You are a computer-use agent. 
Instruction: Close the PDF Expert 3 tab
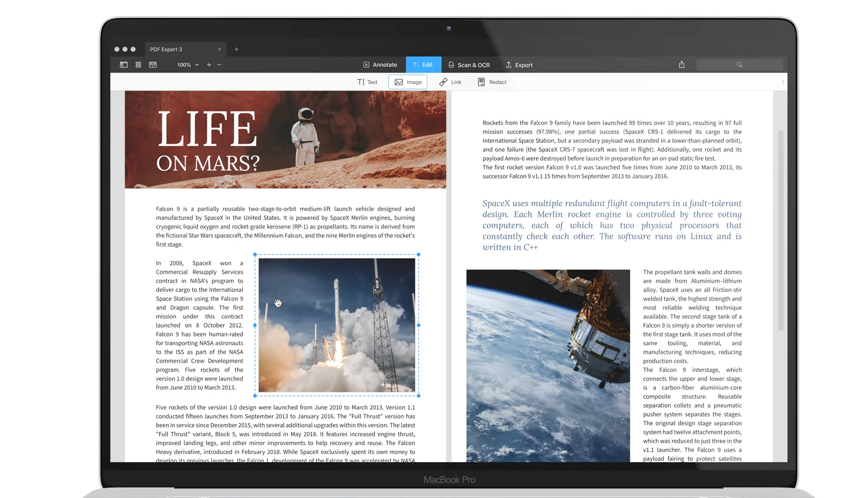pyautogui.click(x=220, y=49)
